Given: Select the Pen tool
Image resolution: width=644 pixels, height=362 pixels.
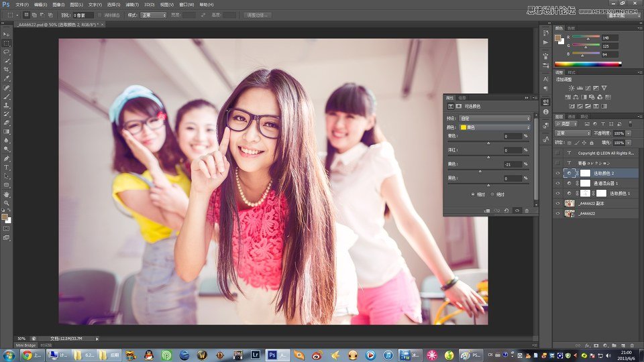Looking at the screenshot, I should (x=7, y=158).
